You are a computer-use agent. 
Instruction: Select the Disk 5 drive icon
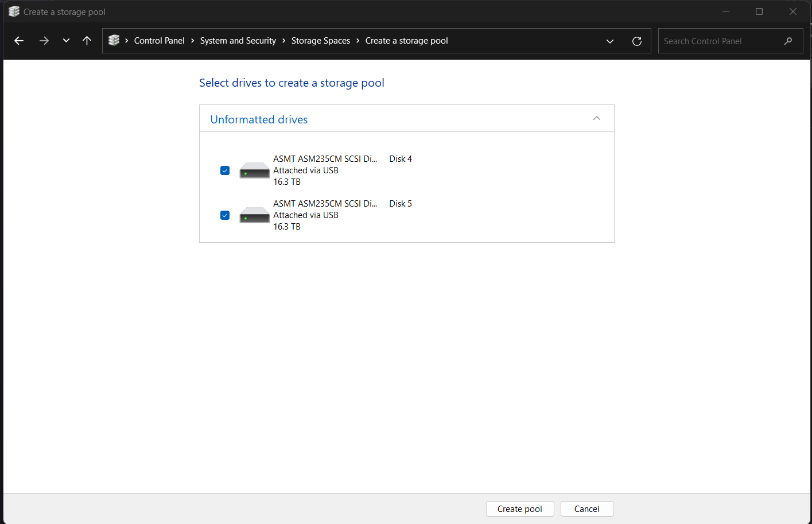click(254, 215)
